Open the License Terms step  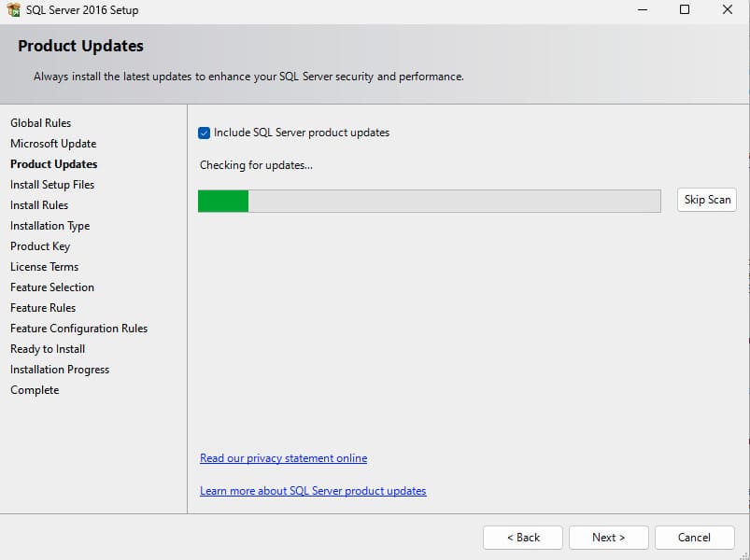coord(44,267)
